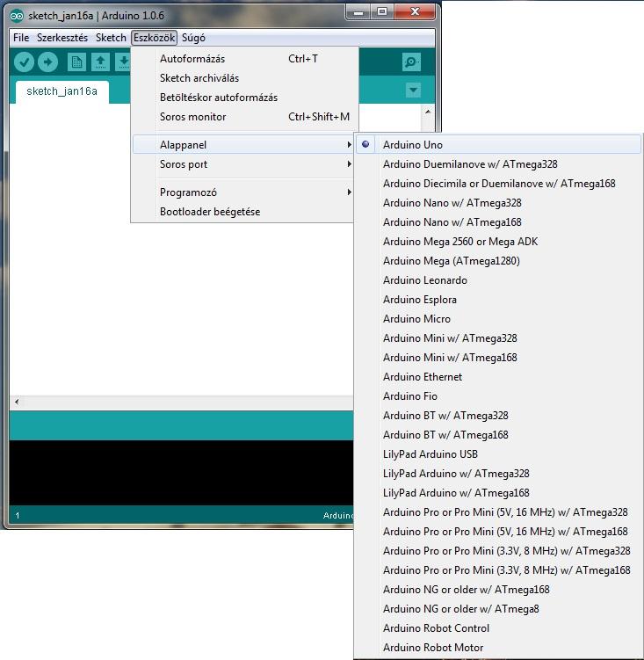644x660 pixels.
Task: Select the Arduino Uno board
Action: (x=498, y=144)
